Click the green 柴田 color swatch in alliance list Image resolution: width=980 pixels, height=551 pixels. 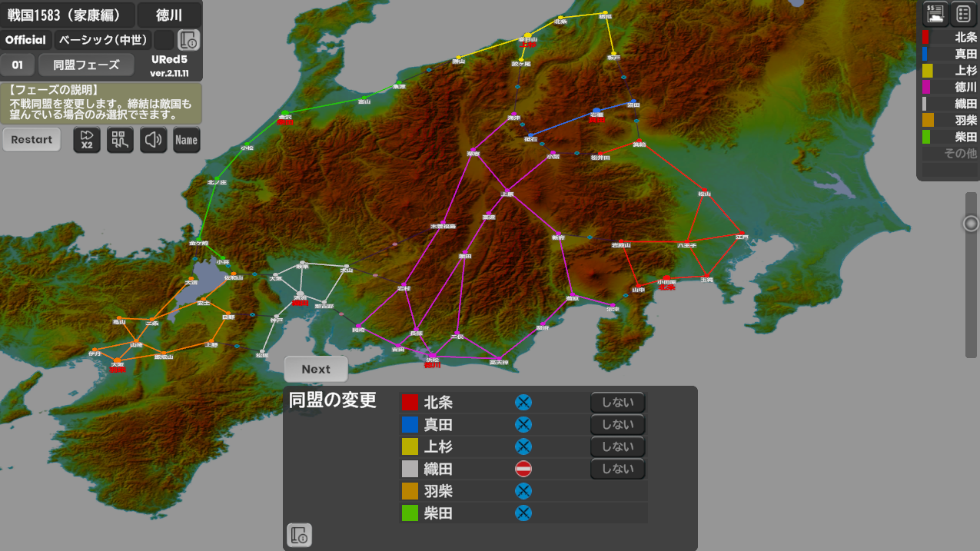410,513
